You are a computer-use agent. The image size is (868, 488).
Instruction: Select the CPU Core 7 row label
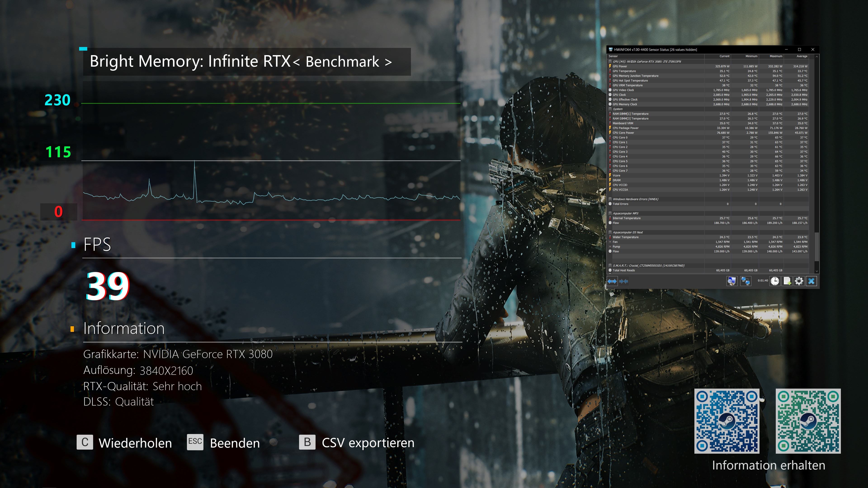pos(620,171)
